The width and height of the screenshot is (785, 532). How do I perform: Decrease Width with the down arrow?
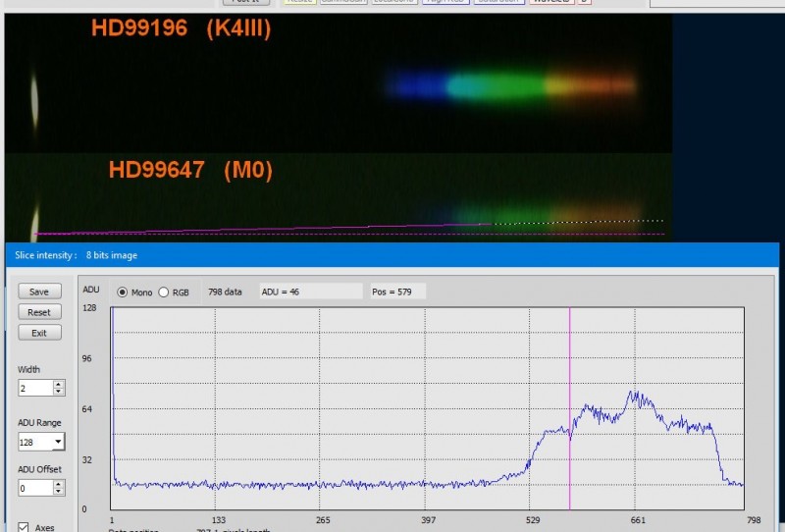coord(59,392)
